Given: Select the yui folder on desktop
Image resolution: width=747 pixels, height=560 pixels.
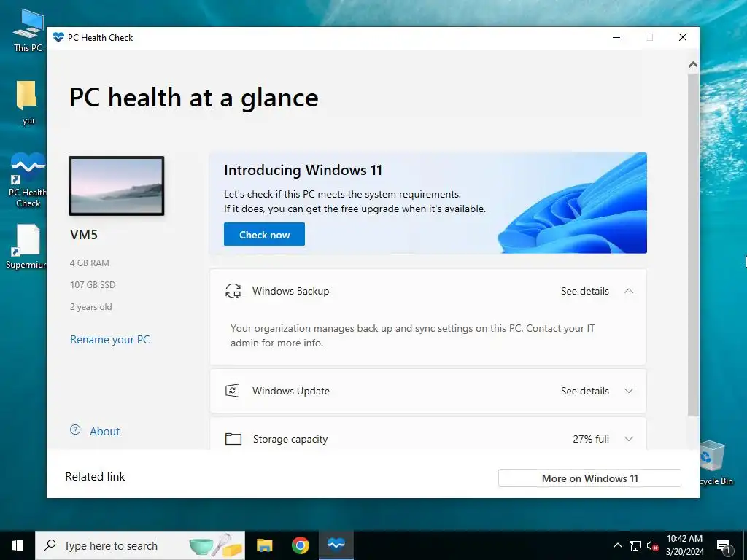Looking at the screenshot, I should (28, 102).
